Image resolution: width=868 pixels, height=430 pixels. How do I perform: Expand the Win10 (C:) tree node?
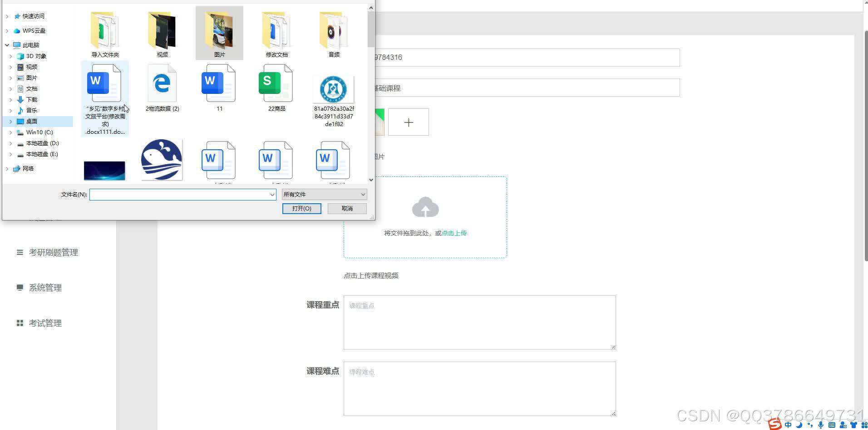[11, 132]
